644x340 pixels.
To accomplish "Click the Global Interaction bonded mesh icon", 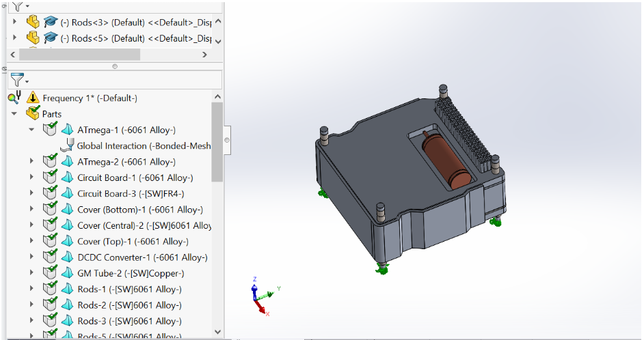I will [x=67, y=145].
